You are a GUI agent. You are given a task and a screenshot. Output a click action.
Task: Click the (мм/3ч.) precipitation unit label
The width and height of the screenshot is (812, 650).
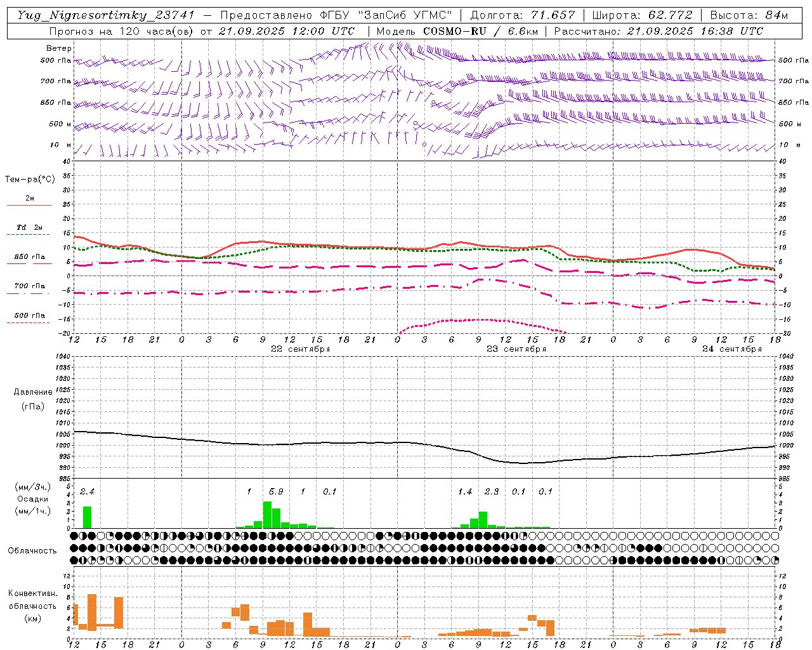click(x=32, y=487)
